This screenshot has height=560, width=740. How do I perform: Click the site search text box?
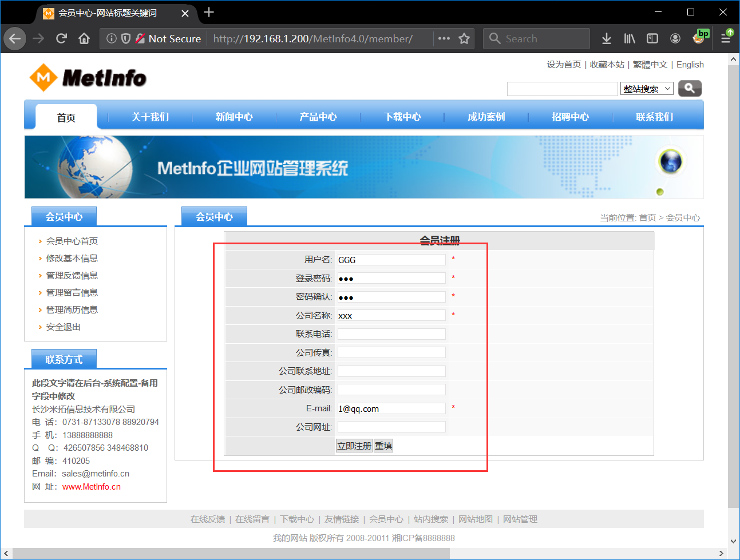pos(563,89)
